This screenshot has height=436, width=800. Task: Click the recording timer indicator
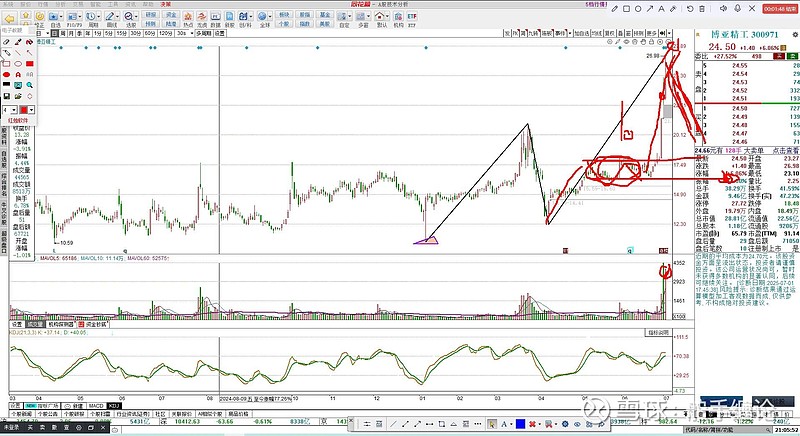780,9
